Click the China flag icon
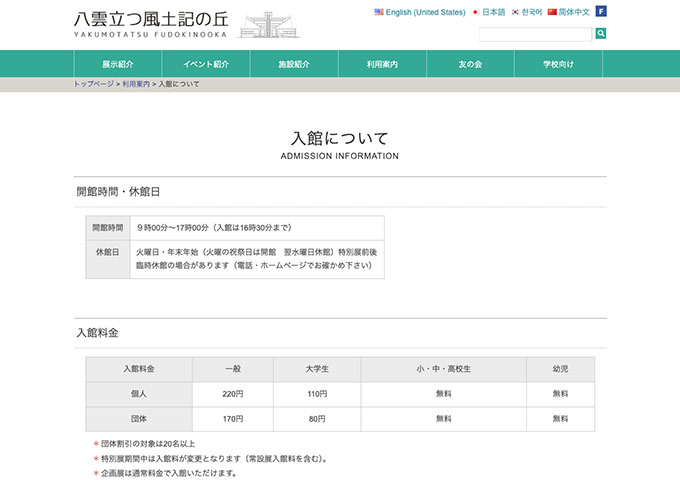Screen dimensions: 680x480 click(552, 12)
